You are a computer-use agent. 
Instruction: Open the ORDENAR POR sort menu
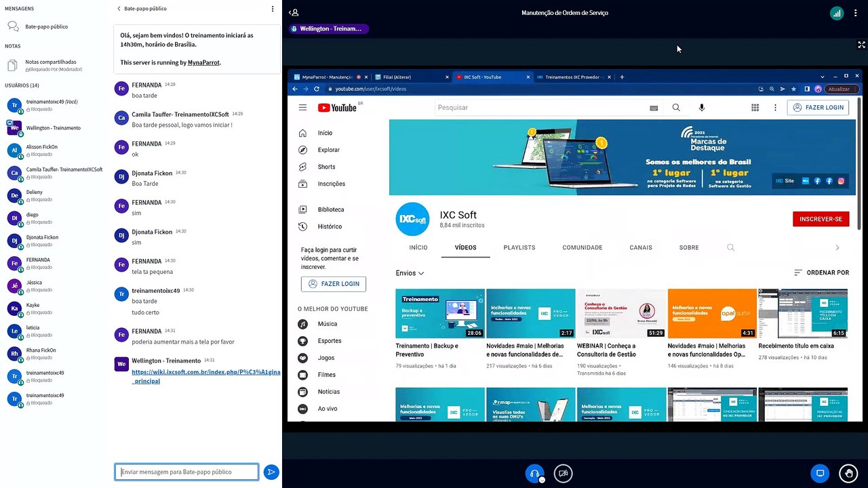tap(821, 272)
